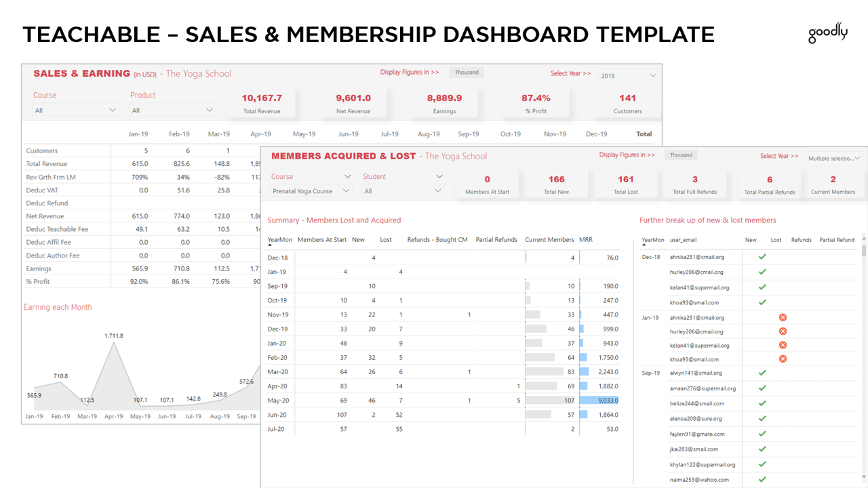
Task: Click the goodly logo
Action: 827,34
